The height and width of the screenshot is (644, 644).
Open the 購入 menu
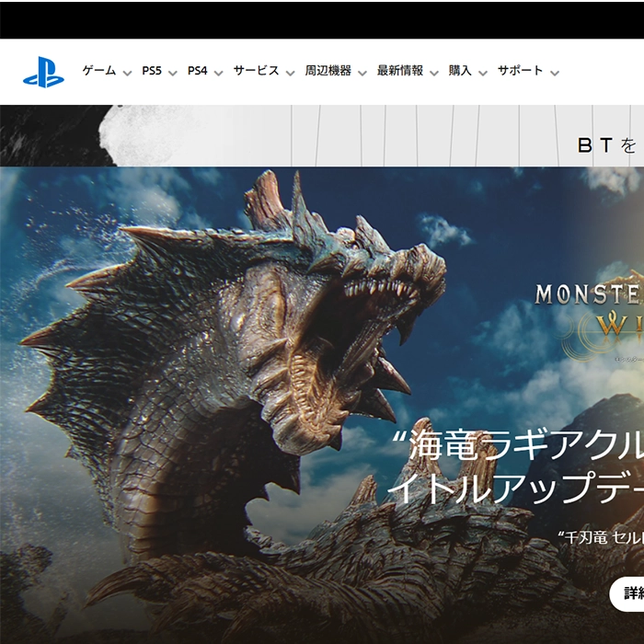coord(460,71)
